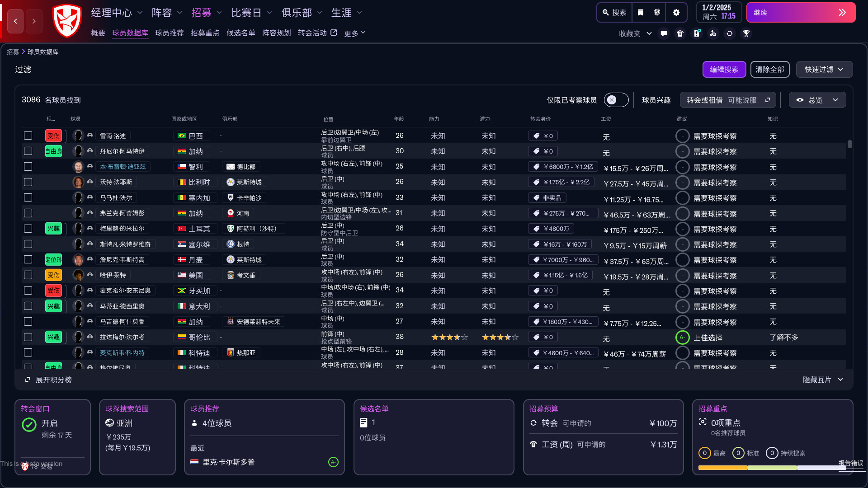
Task: Open settings gear icon
Action: click(676, 13)
